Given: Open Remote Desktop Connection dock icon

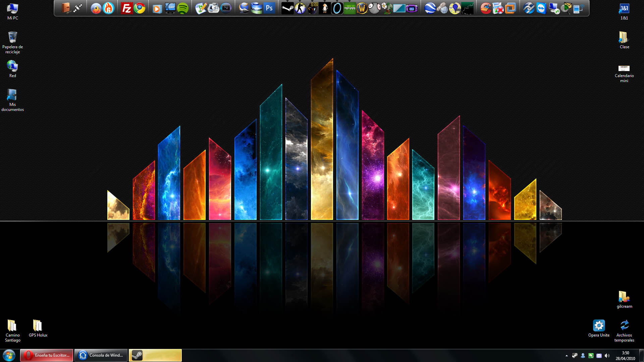Looking at the screenshot, I should coord(554,8).
